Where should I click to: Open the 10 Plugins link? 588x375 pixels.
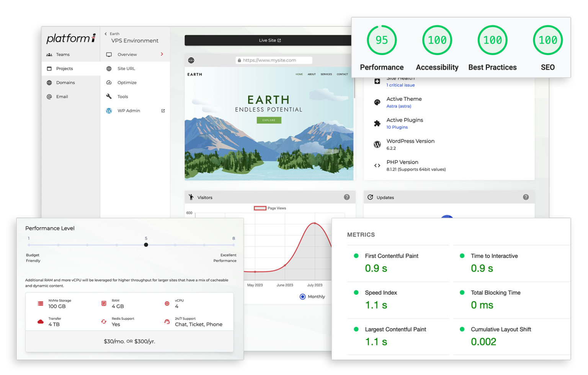(397, 127)
